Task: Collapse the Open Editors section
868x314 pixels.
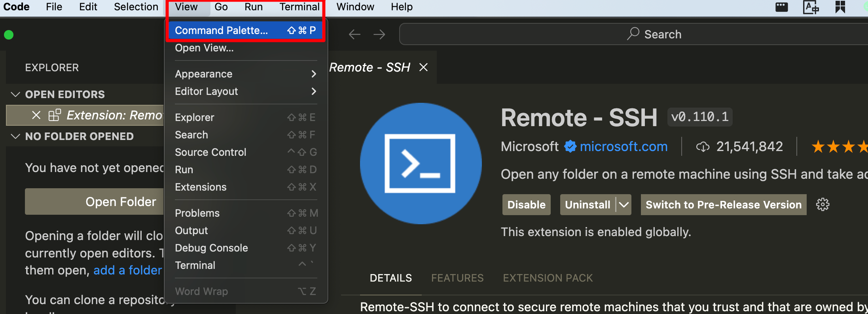Action: (x=16, y=95)
